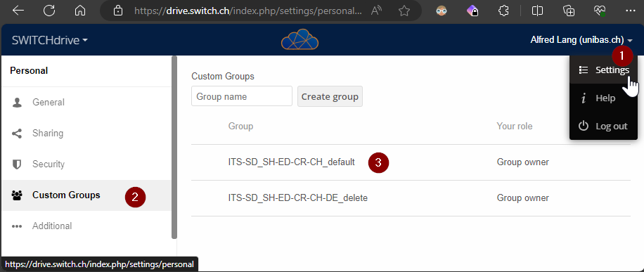Open the browser home page icon
This screenshot has height=272, width=644.
click(x=80, y=11)
